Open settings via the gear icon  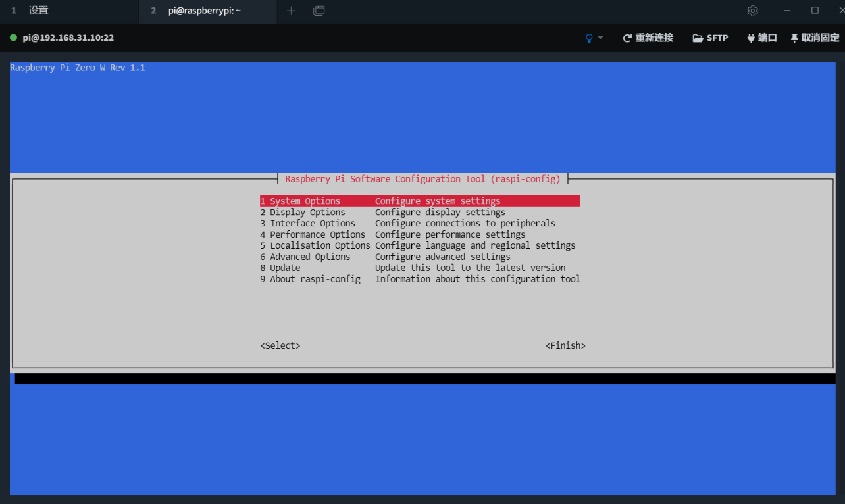(753, 11)
